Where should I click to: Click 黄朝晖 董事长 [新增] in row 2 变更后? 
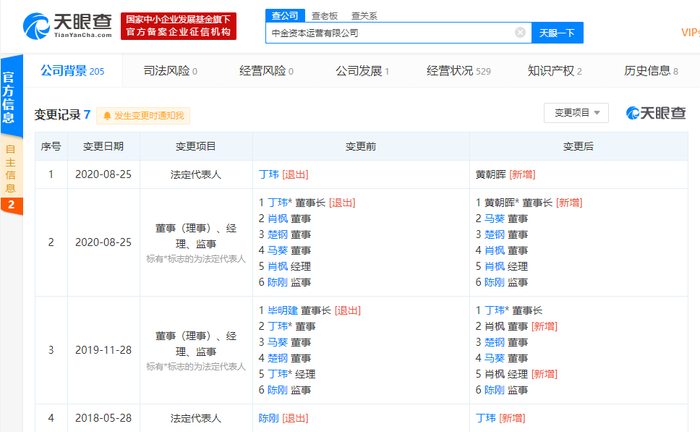click(x=533, y=203)
